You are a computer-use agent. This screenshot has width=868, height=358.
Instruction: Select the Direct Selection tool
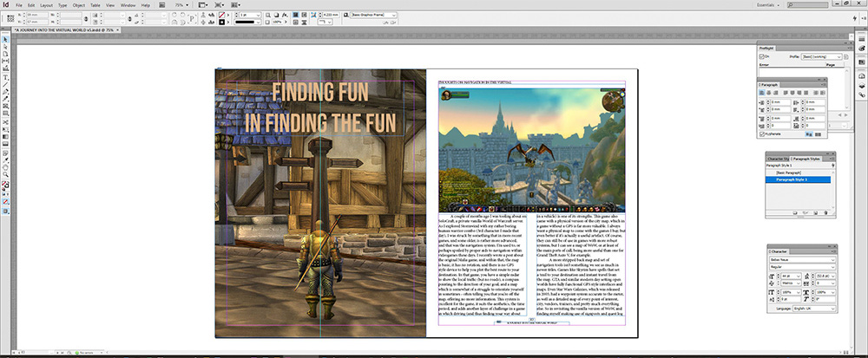tap(7, 46)
